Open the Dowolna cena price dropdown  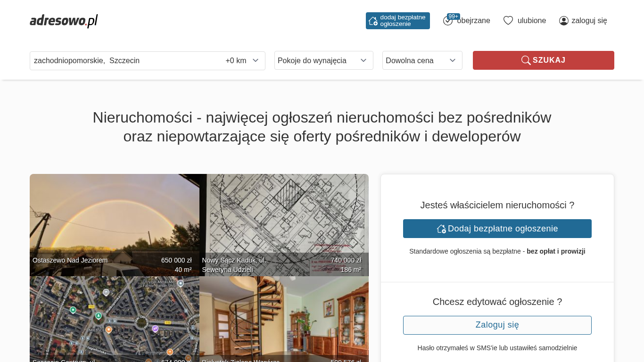[422, 60]
